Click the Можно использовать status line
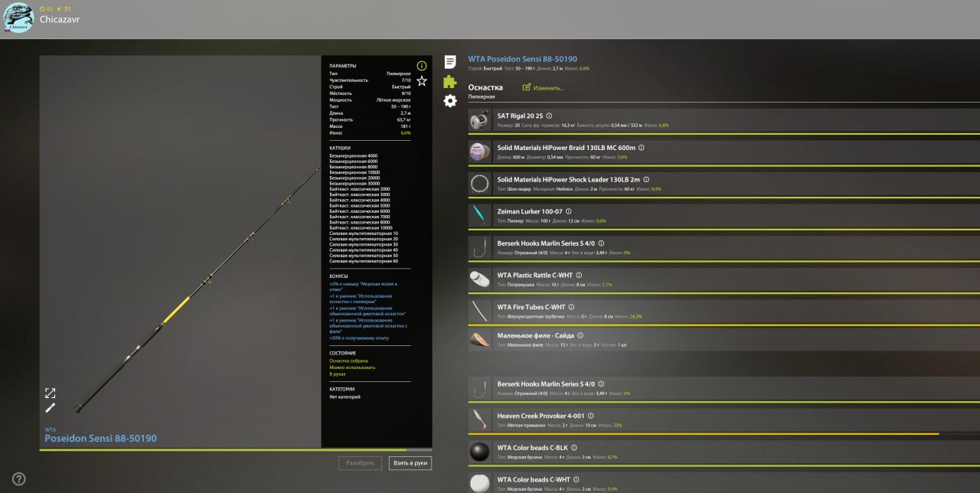 point(352,367)
